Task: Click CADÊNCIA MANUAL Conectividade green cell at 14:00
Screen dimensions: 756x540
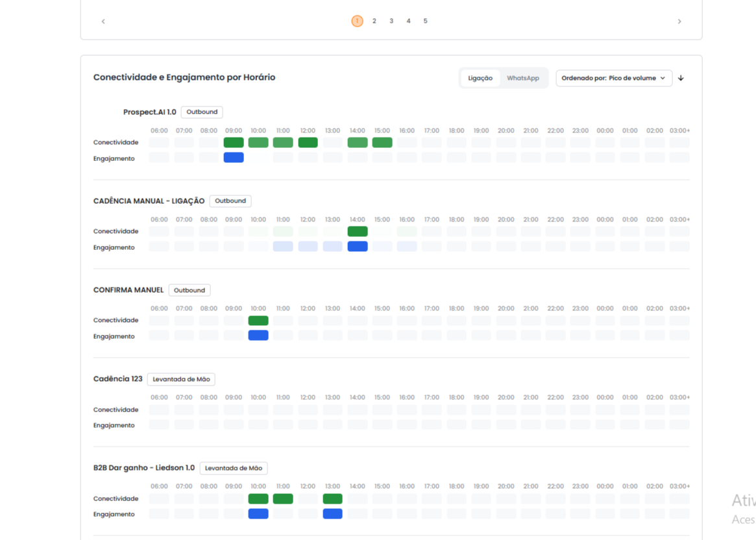Action: (358, 232)
